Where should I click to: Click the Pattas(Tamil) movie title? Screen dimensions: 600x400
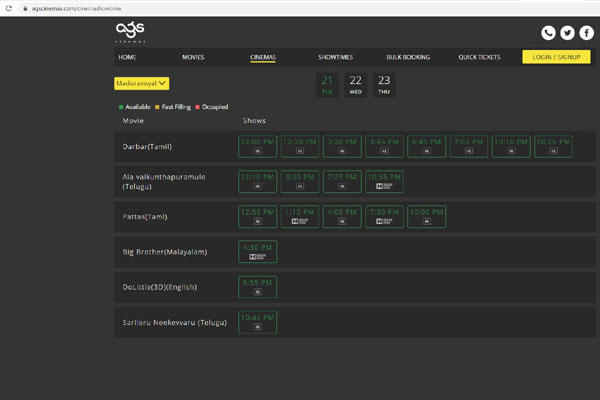145,217
